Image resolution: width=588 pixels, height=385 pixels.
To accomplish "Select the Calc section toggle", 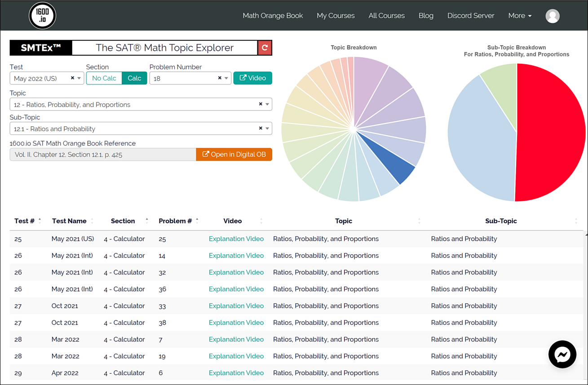I will (134, 78).
